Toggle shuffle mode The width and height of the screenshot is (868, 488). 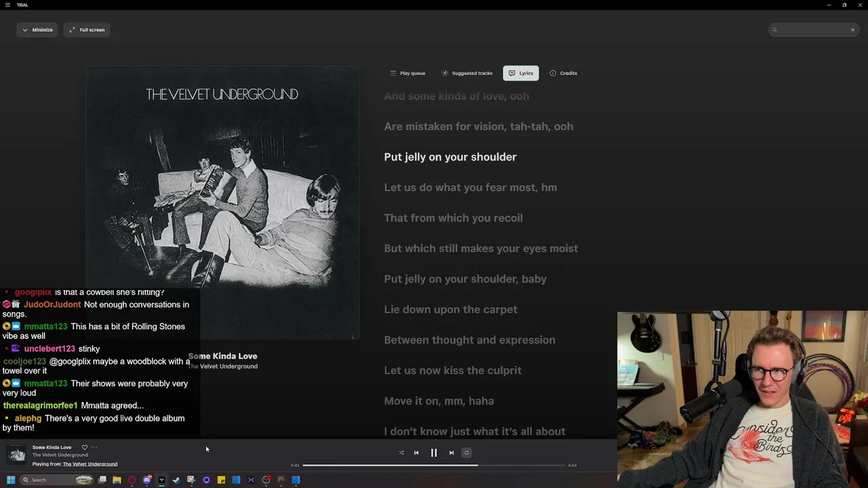pos(401,453)
